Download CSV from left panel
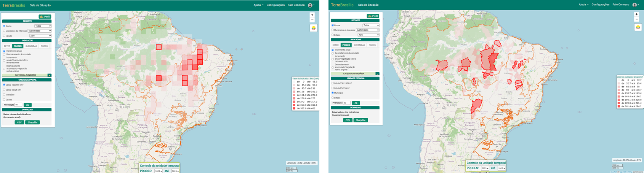This screenshot has width=644, height=173. coord(19,122)
